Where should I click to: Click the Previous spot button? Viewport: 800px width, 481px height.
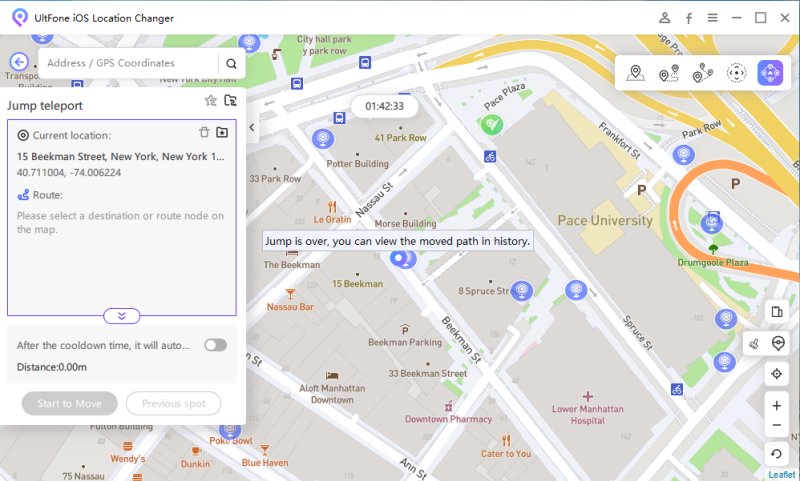[174, 403]
